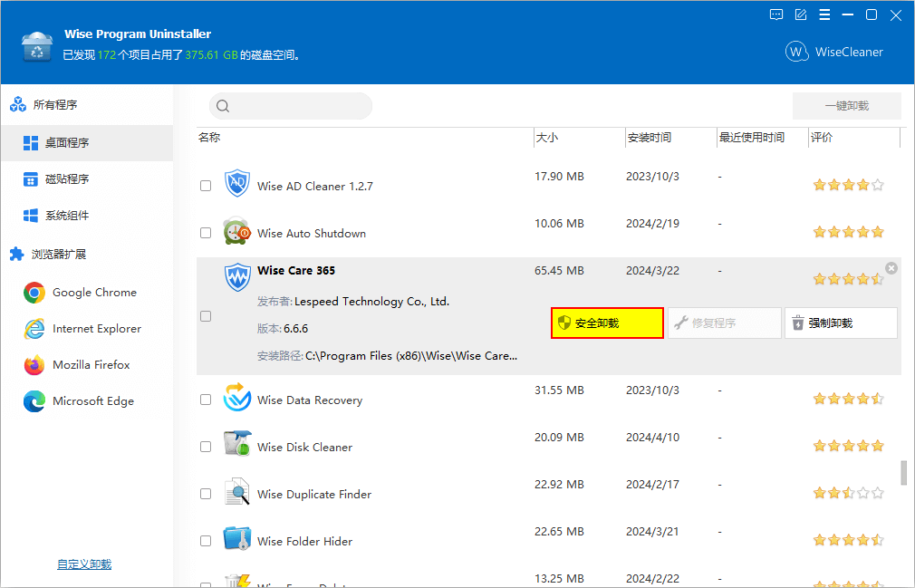Screen dimensions: 915x588
Task: Click the Google Chrome icon in sidebar
Action: click(34, 293)
